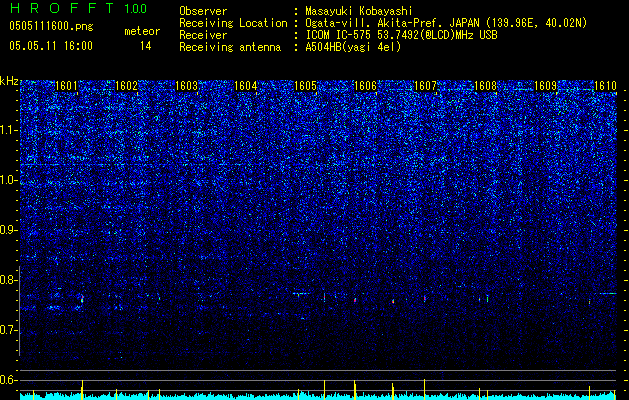Click the 1.0 kHz axis label
Viewport: 629px width, 400px height.
[9, 180]
